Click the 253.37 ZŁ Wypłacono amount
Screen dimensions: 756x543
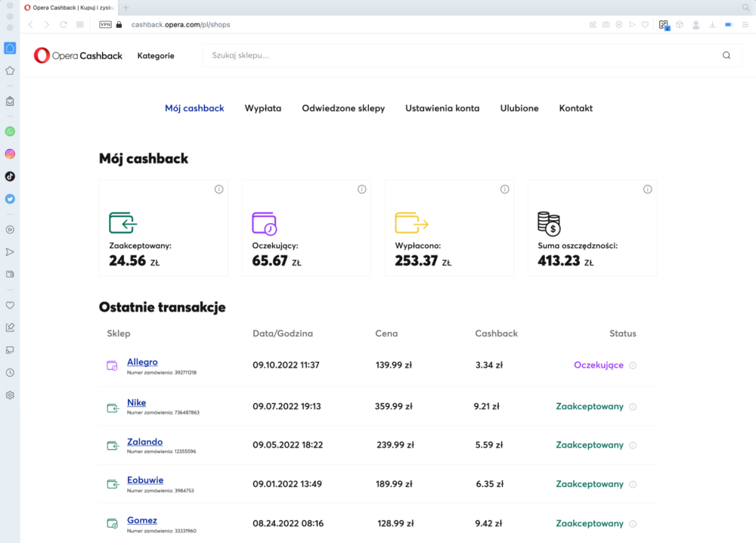pos(423,261)
